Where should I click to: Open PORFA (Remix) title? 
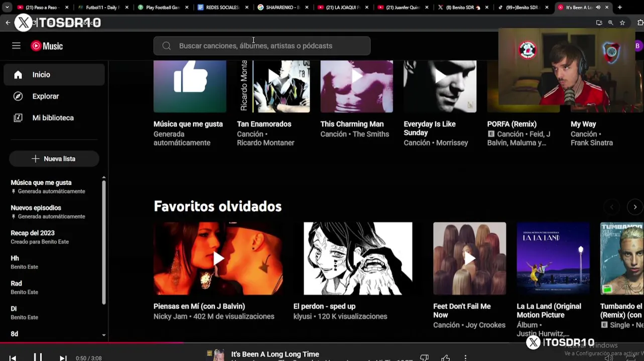click(511, 124)
